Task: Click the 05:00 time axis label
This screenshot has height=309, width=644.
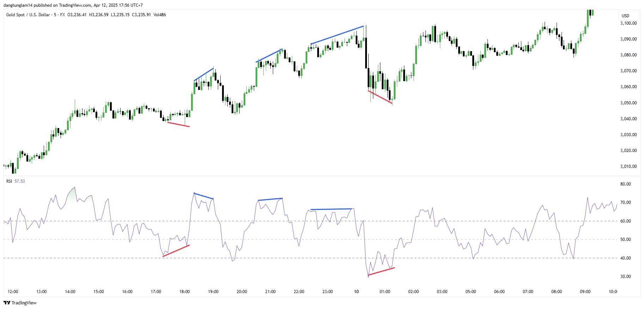Action: click(x=471, y=292)
